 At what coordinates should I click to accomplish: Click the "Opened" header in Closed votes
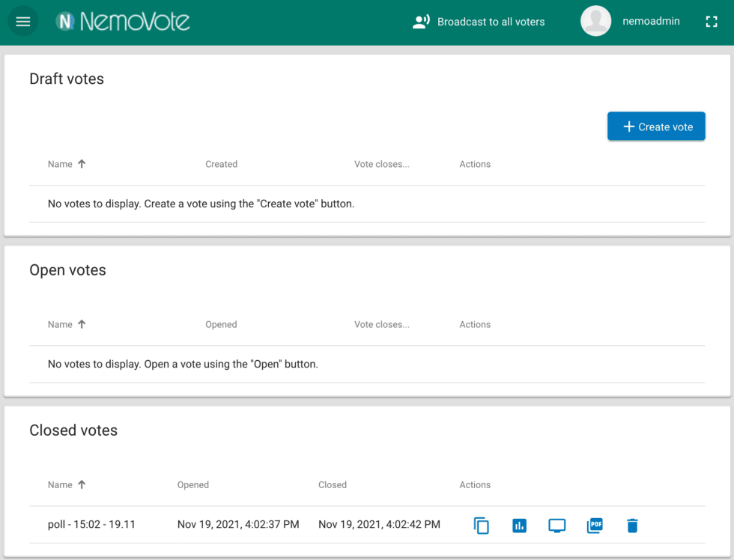coord(192,484)
